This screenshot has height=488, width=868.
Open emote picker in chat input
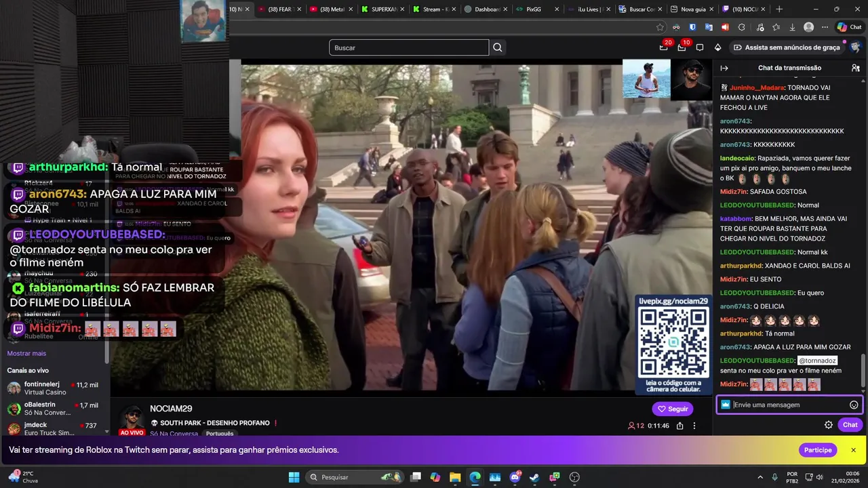tap(854, 405)
